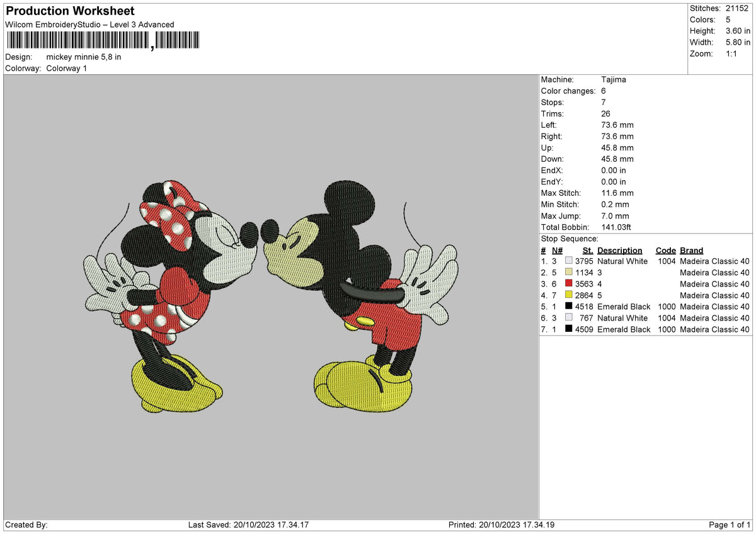Select the Min Stitch value '0.2 mm'
Viewport: 756px width, 534px height.
[x=616, y=205]
